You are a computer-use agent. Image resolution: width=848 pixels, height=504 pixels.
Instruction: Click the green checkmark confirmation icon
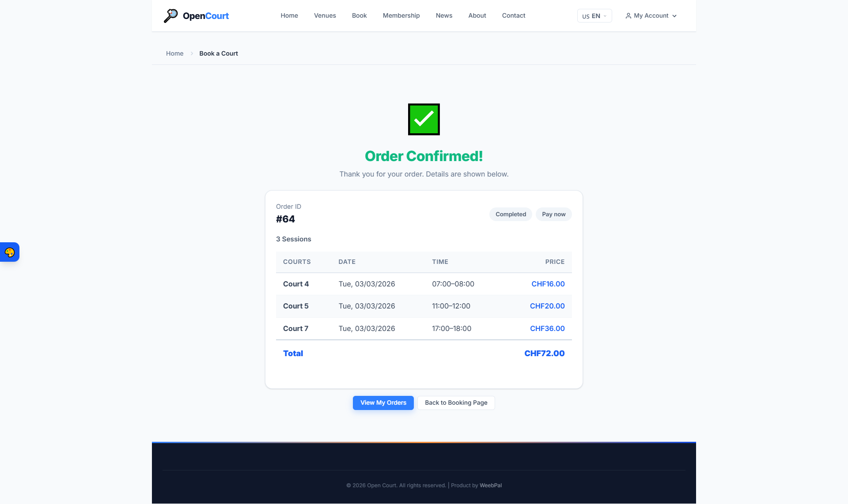click(x=424, y=119)
